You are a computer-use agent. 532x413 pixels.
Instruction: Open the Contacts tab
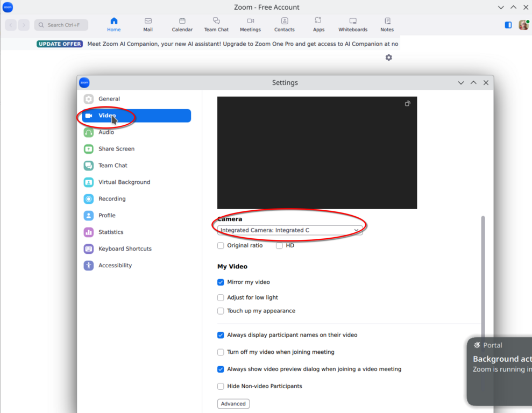(x=285, y=25)
